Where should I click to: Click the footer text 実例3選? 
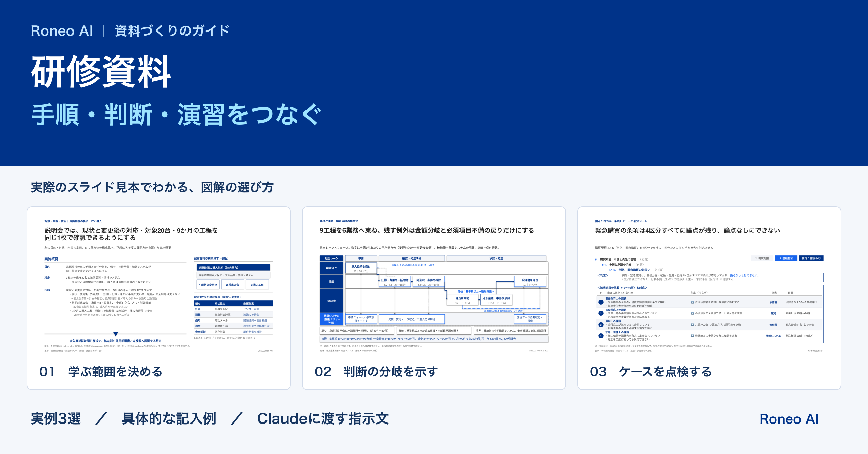point(56,419)
